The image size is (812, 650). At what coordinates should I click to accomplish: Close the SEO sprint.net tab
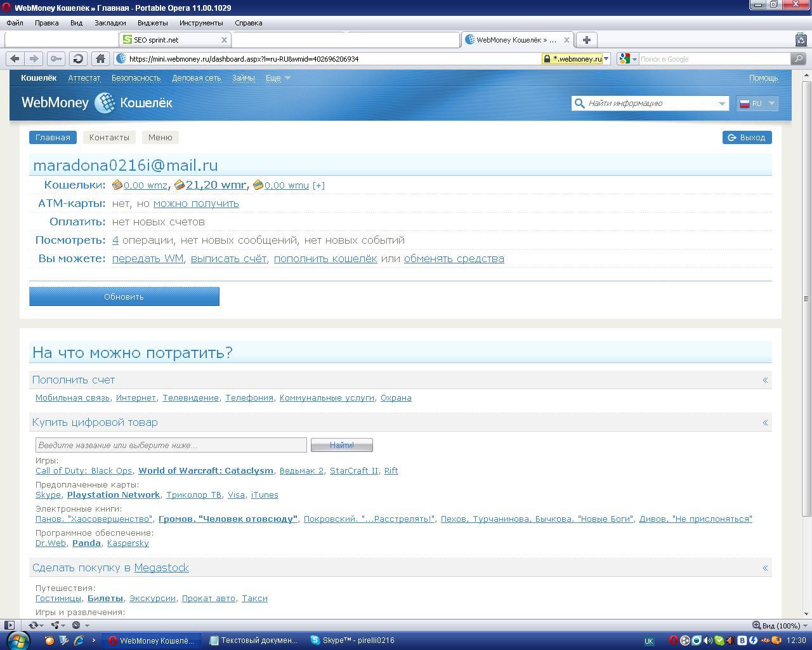tap(224, 40)
